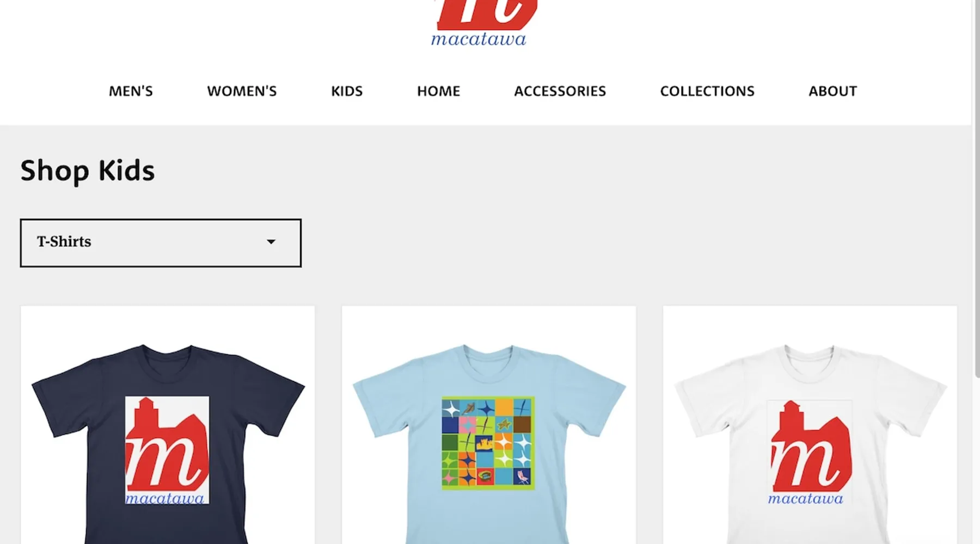Click the colorful squares design on the blue shirt

[488, 443]
